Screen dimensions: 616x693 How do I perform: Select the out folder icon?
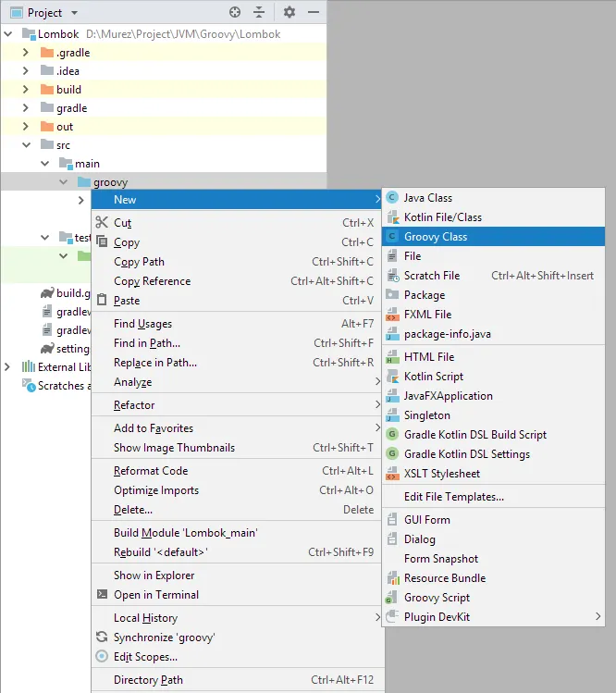click(x=47, y=127)
